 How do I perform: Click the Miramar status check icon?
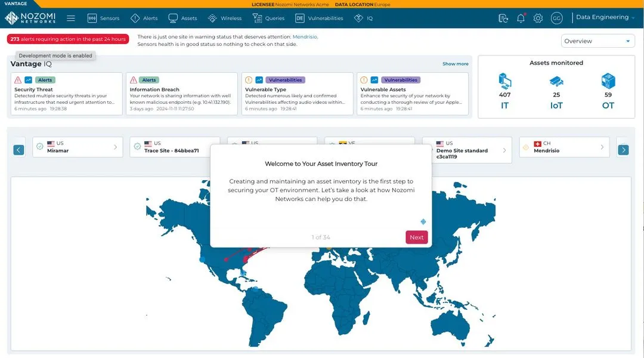[x=40, y=146]
